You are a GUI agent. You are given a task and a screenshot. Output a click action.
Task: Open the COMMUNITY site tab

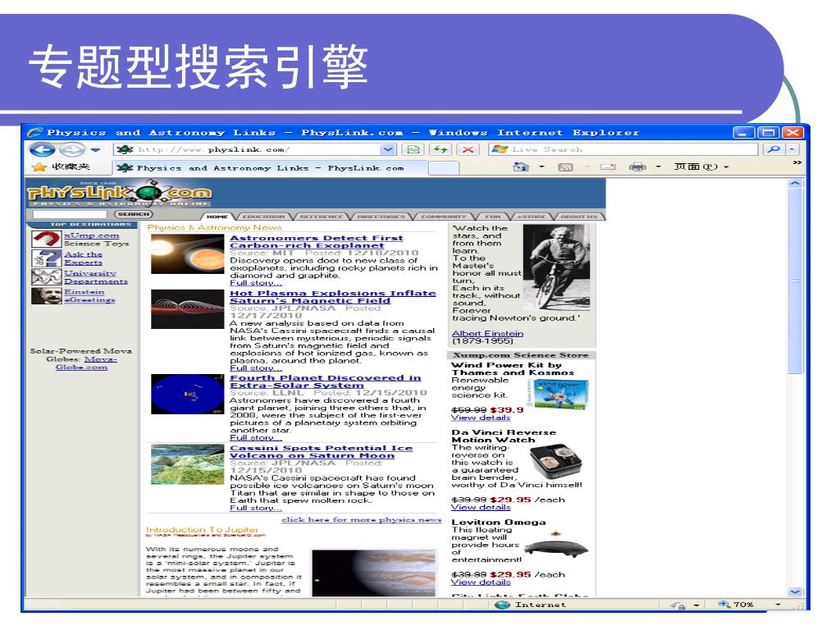tap(443, 217)
